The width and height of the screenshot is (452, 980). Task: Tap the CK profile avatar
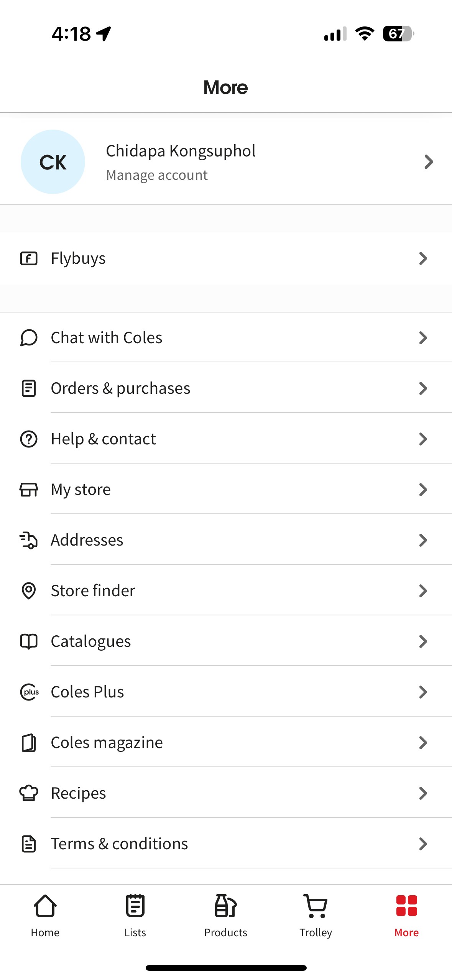[x=53, y=162]
